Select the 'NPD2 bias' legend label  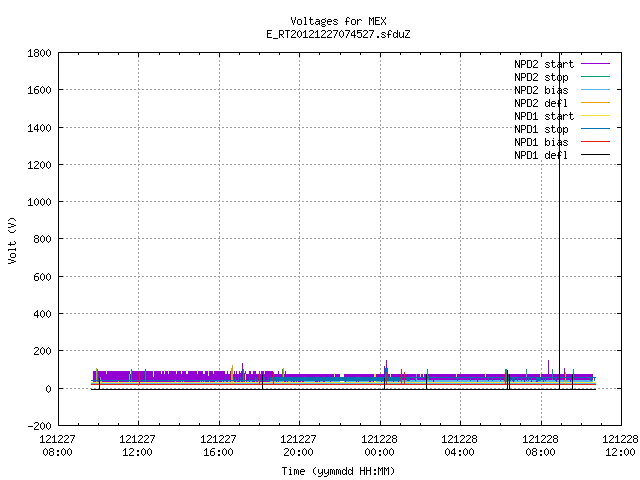[x=541, y=90]
